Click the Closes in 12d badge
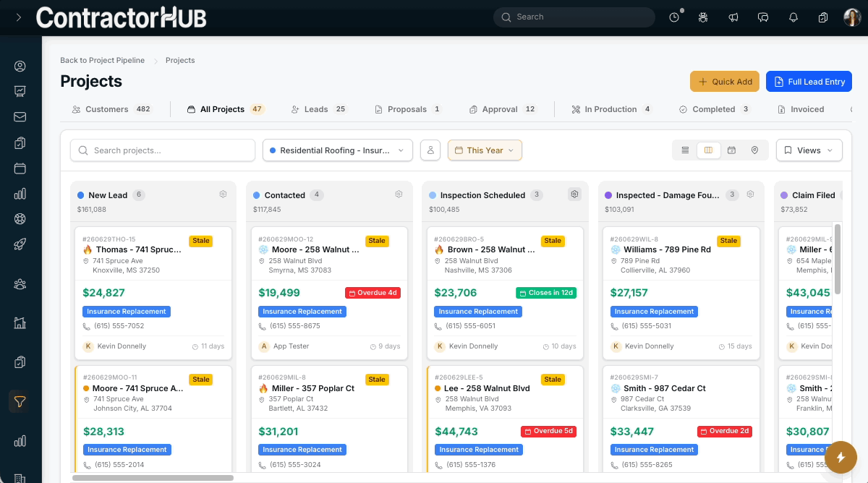Image resolution: width=868 pixels, height=483 pixels. point(546,293)
